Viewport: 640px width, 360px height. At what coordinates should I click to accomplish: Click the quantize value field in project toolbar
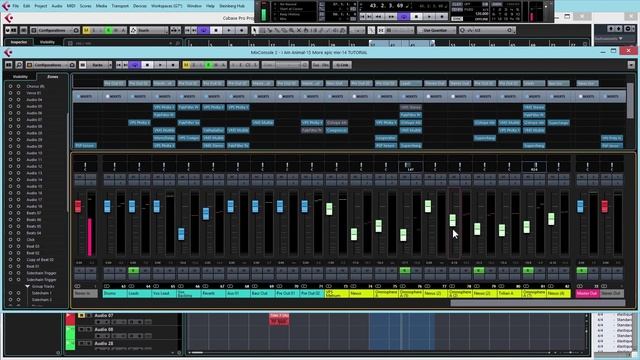(x=487, y=30)
